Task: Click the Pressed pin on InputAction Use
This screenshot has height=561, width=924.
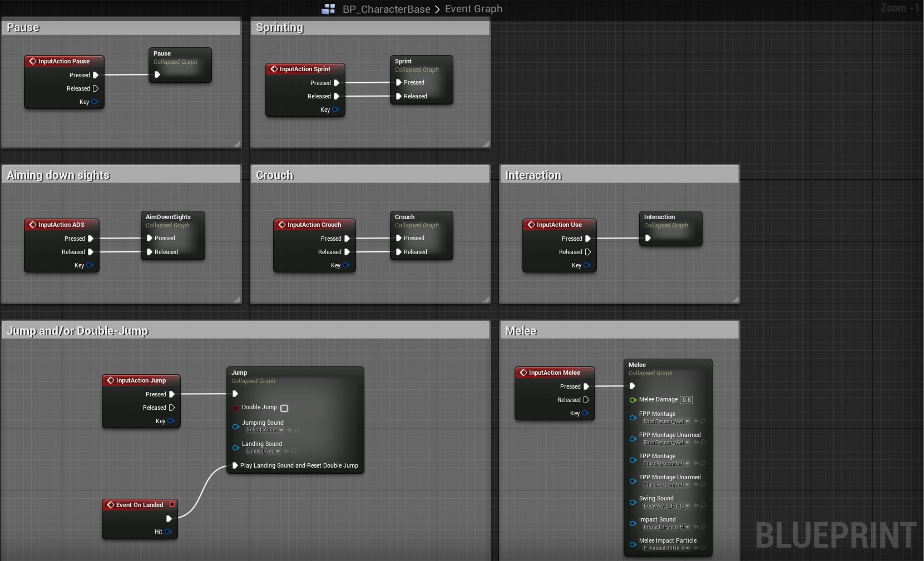Action: [x=587, y=239]
